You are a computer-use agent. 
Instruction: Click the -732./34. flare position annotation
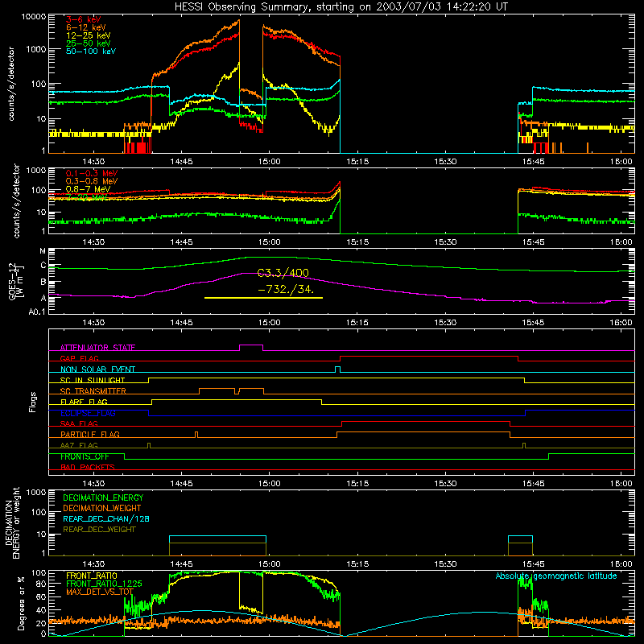coord(286,289)
